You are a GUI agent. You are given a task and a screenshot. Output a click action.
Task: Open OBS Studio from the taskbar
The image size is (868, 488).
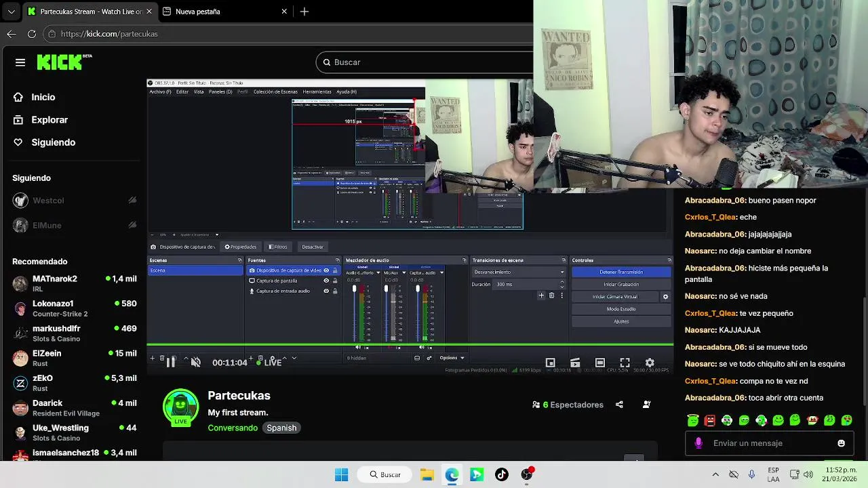pos(527,474)
